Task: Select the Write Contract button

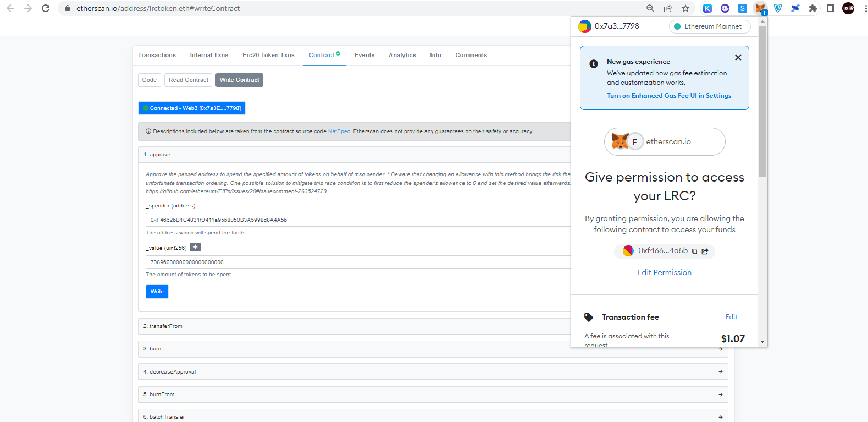Action: click(239, 80)
